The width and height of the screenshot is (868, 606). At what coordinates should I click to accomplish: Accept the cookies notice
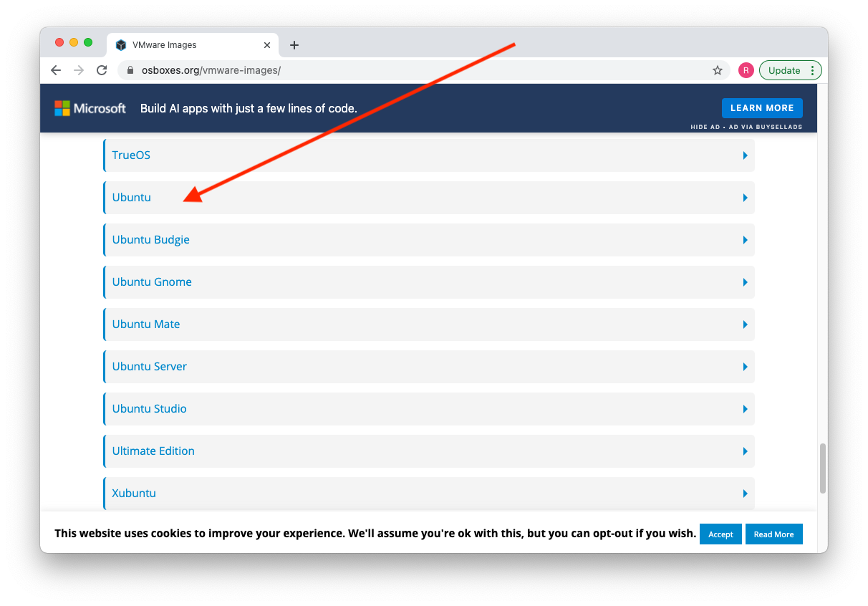720,534
